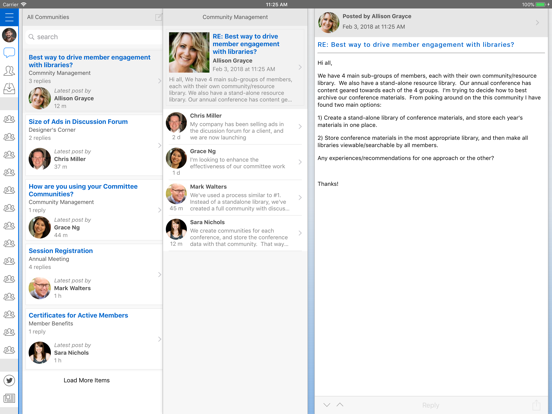552x414 pixels.
Task: Open Mark Walters' reply preview text
Action: [240, 202]
